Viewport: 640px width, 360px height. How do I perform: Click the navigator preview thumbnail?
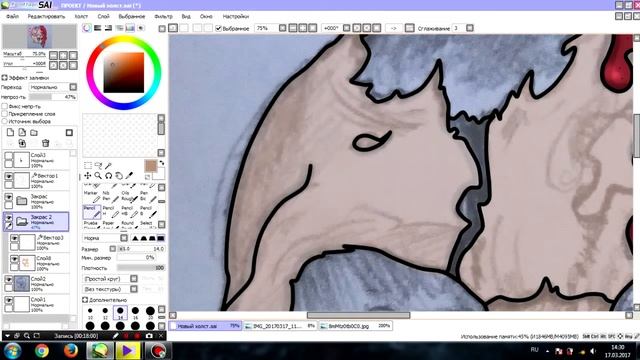coord(40,37)
